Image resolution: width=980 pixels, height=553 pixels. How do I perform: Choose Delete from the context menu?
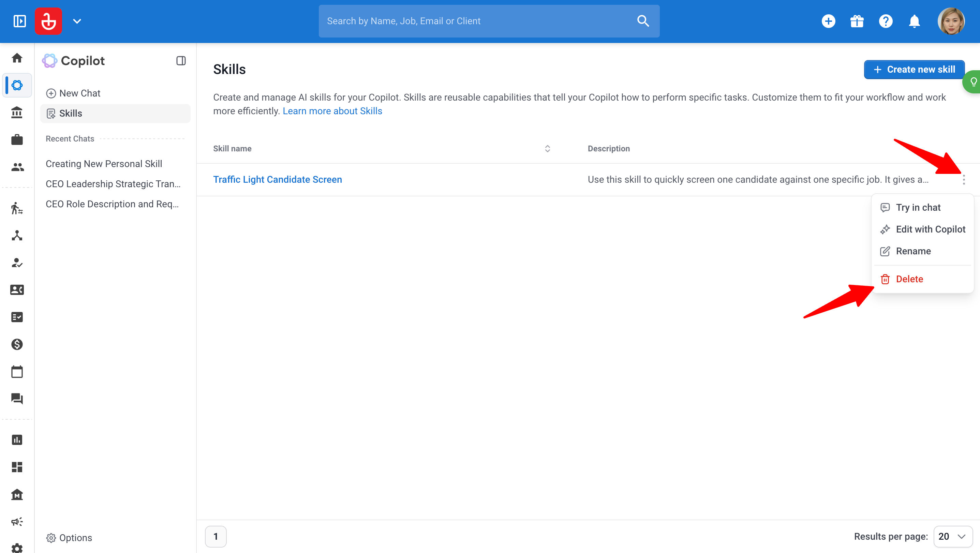923,279
